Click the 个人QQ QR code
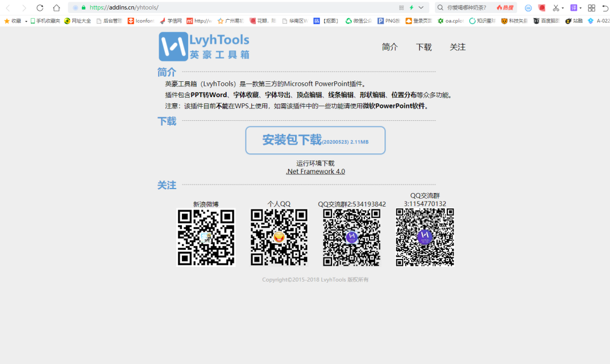 point(279,238)
